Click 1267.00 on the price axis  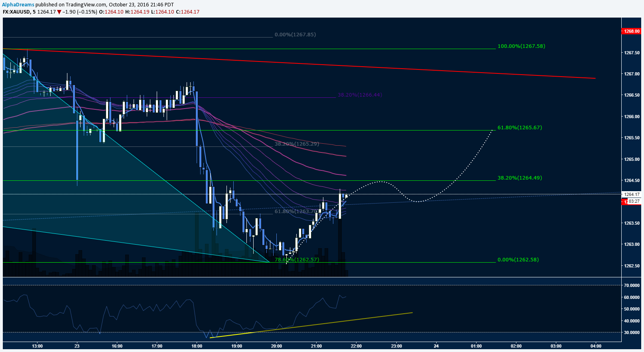(x=632, y=74)
